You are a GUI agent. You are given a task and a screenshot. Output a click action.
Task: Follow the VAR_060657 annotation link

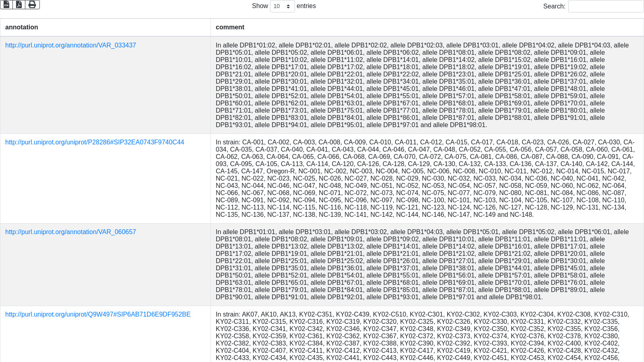click(x=70, y=232)
